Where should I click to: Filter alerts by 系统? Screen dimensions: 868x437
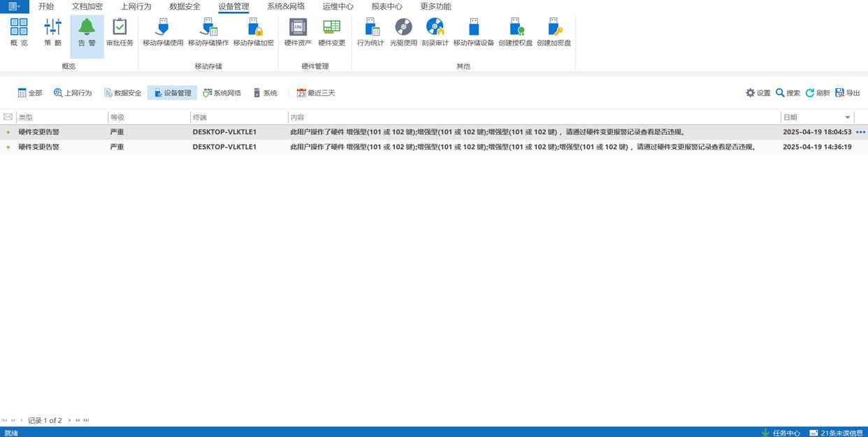tap(265, 93)
